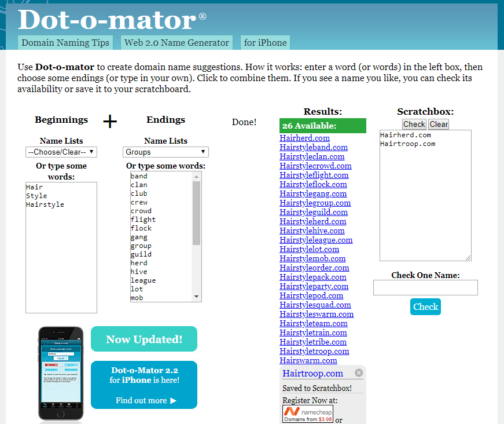Open the Beginnings Name Lists dropdown

(61, 152)
